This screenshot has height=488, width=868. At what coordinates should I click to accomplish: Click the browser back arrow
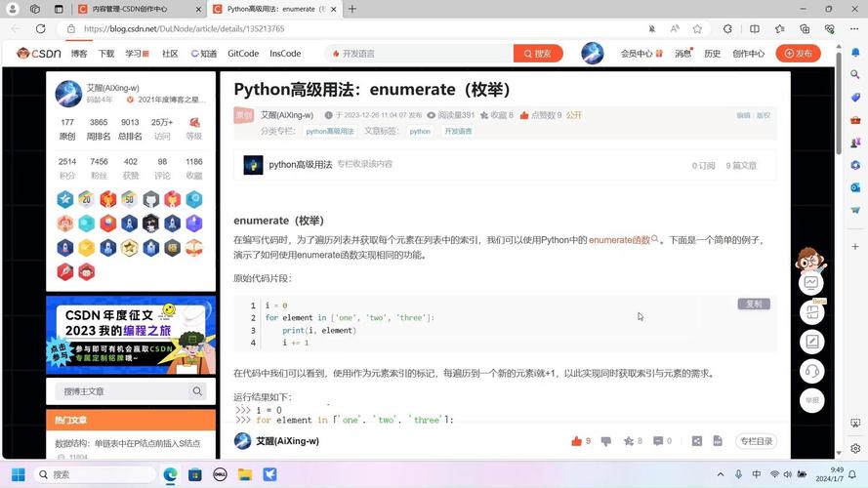16,28
